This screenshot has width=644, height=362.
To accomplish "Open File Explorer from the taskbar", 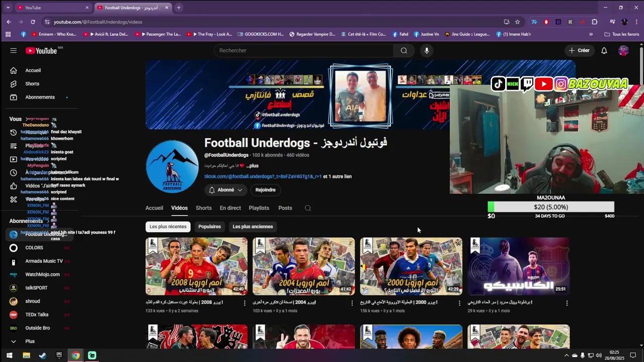I will [x=26, y=355].
